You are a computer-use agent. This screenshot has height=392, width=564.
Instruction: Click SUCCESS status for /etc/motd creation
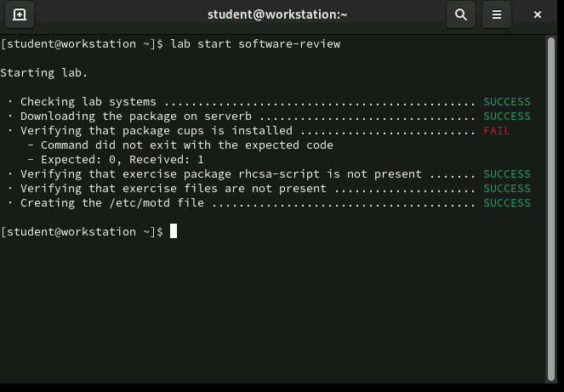(506, 202)
